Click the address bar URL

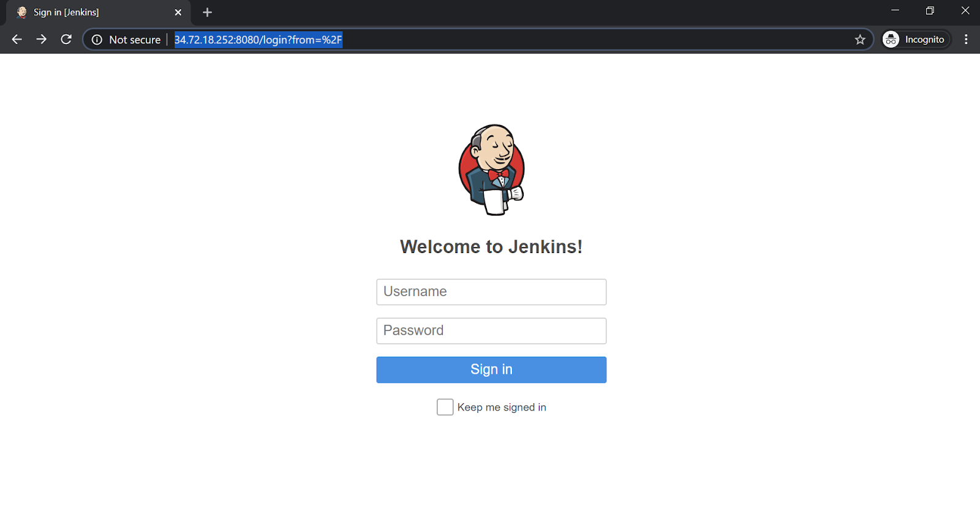tap(258, 40)
